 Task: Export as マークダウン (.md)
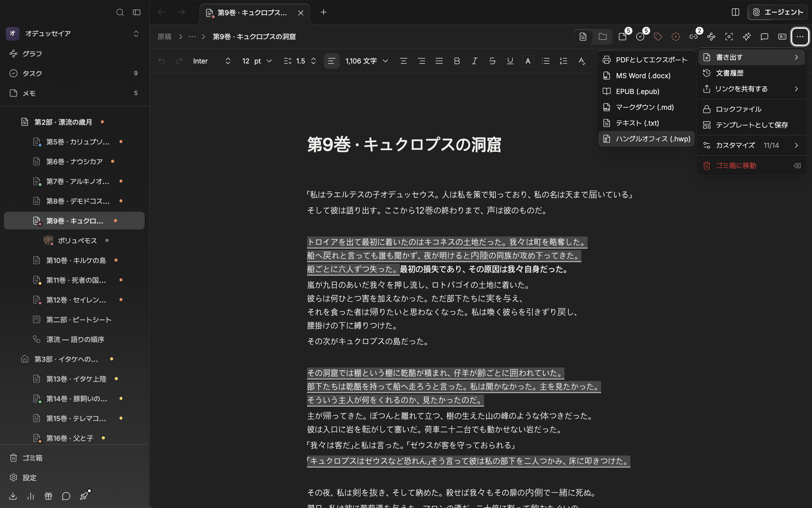coord(646,107)
